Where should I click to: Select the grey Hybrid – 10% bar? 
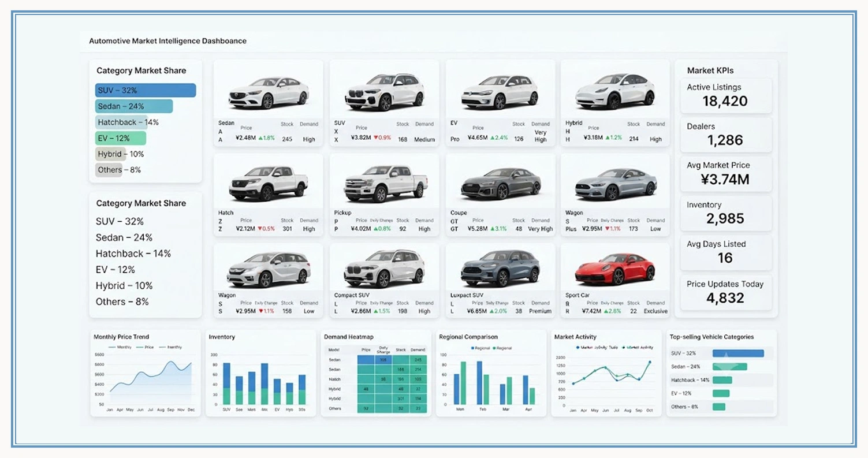pos(110,154)
